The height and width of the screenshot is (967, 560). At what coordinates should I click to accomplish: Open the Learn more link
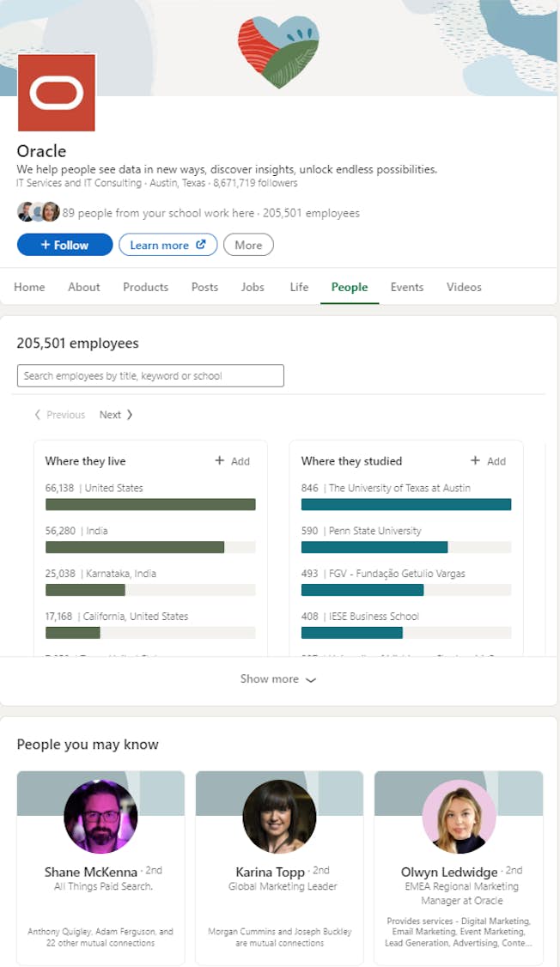(167, 245)
